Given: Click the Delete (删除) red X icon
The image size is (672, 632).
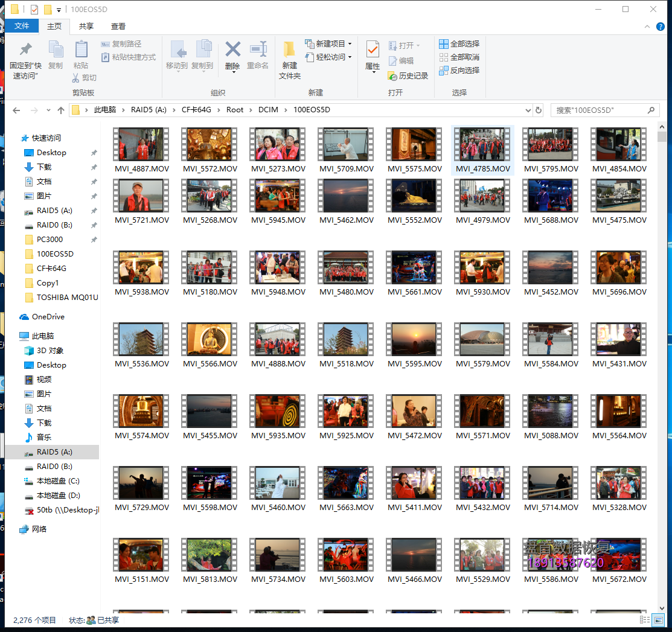Looking at the screenshot, I should [232, 49].
